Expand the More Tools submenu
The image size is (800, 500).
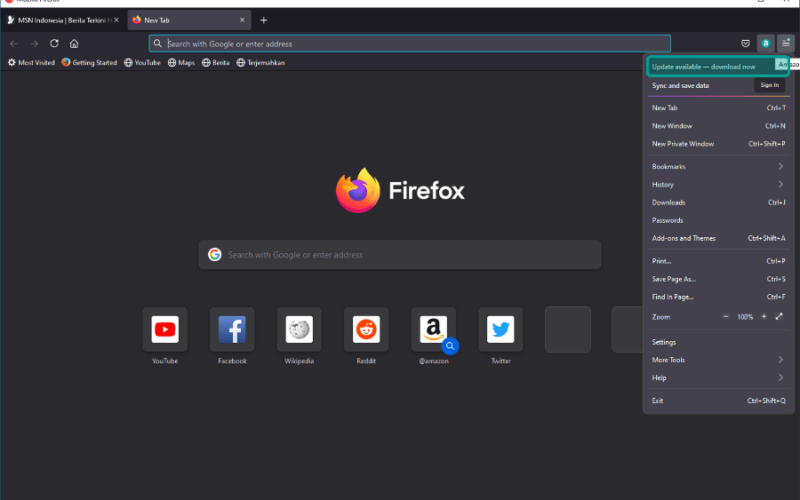pos(718,360)
